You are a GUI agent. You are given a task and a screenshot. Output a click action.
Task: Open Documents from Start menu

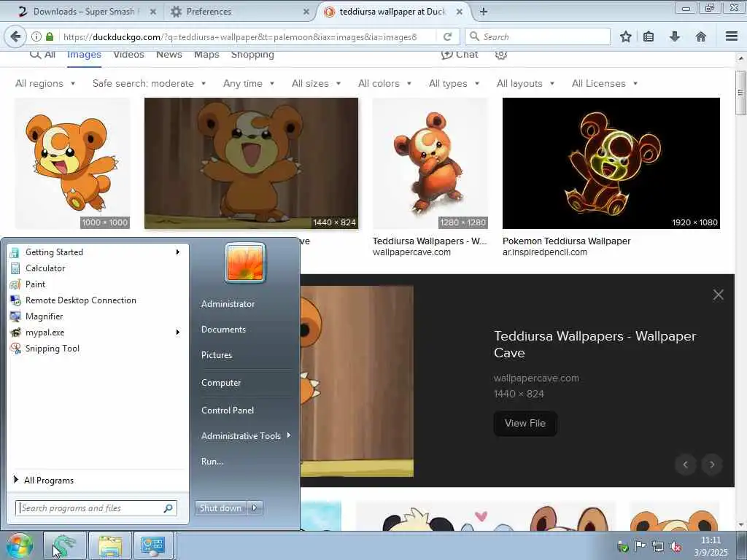223,330
